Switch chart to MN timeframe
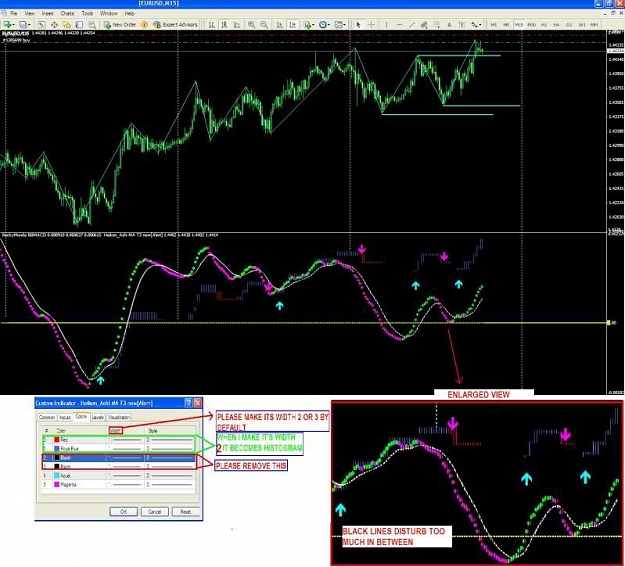The width and height of the screenshot is (625, 567). pyautogui.click(x=594, y=25)
